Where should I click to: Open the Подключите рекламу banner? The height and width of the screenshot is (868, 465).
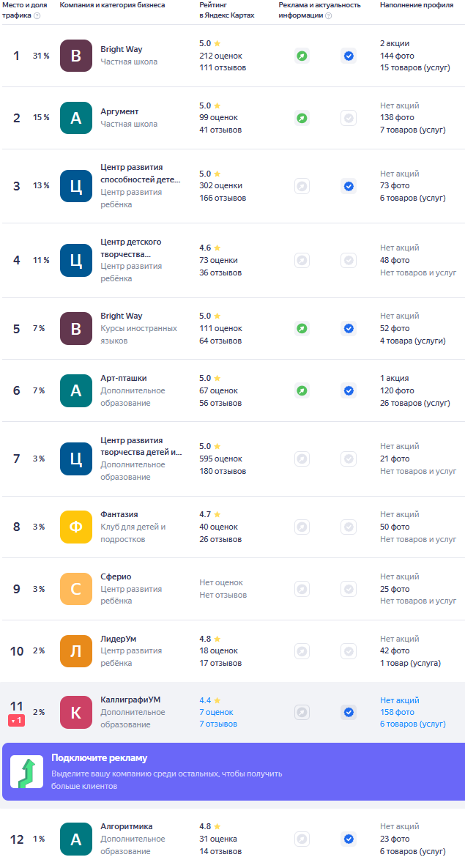point(234,772)
